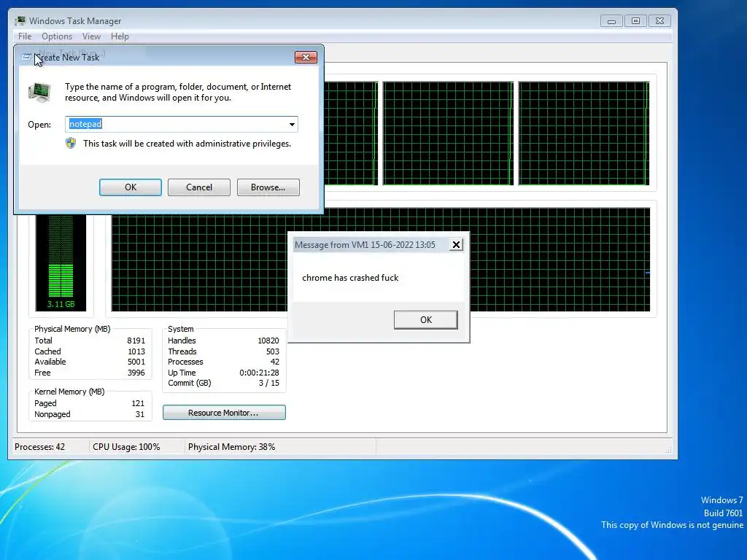The height and width of the screenshot is (560, 747).
Task: Click the Available memory value 5001
Action: pyautogui.click(x=136, y=362)
